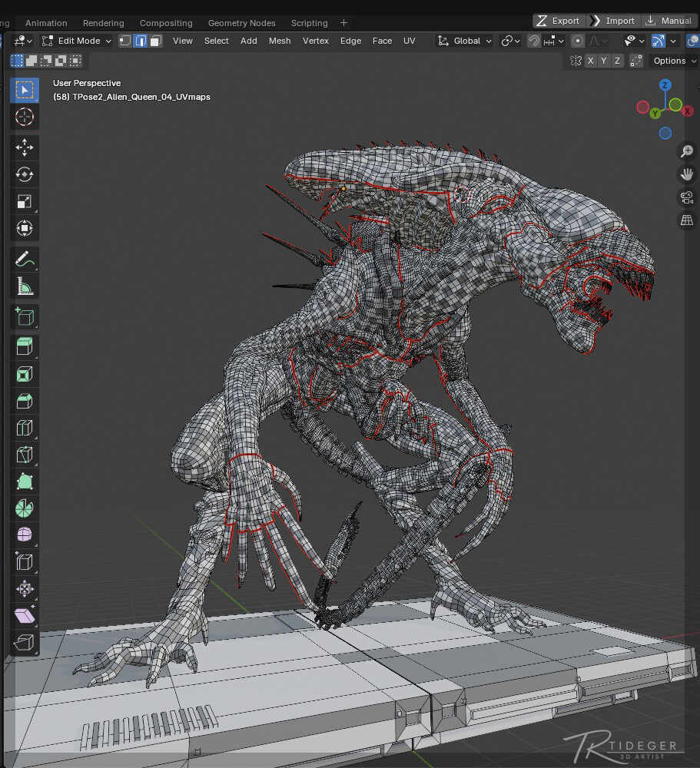The image size is (700, 768).
Task: Click the Import button
Action: pyautogui.click(x=612, y=21)
